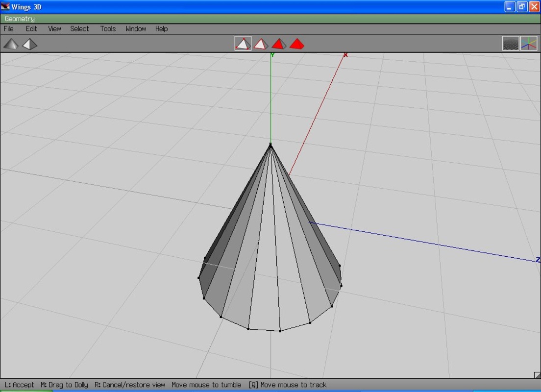Activate face selection mode icon

(279, 44)
